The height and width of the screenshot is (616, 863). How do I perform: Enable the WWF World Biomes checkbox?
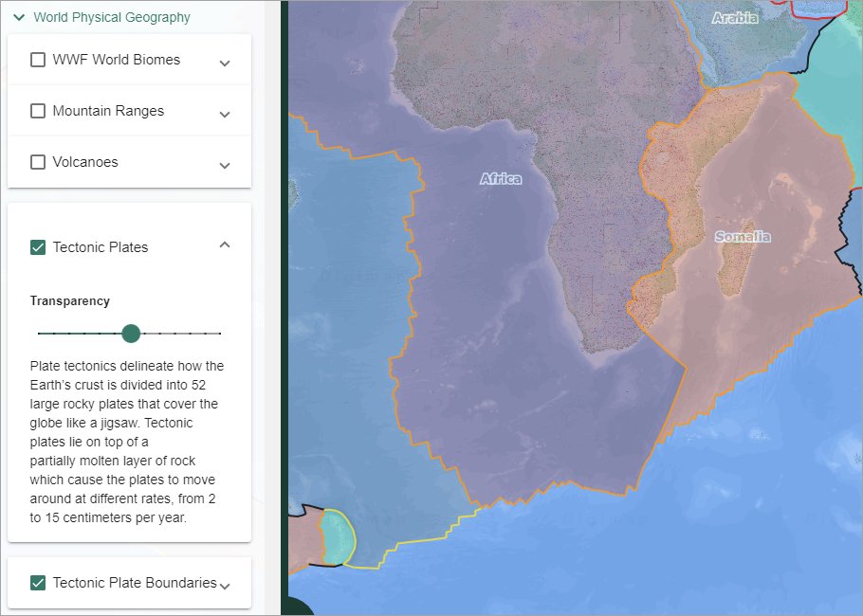[38, 60]
